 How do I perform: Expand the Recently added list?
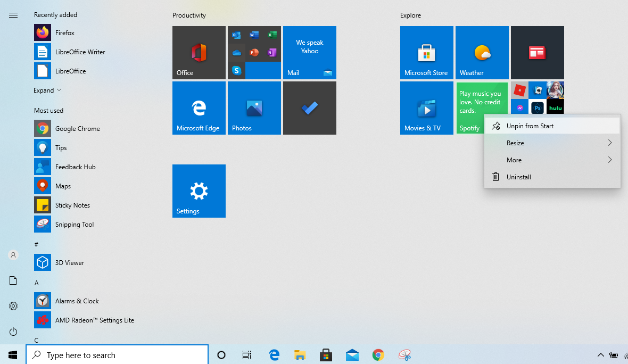47,90
